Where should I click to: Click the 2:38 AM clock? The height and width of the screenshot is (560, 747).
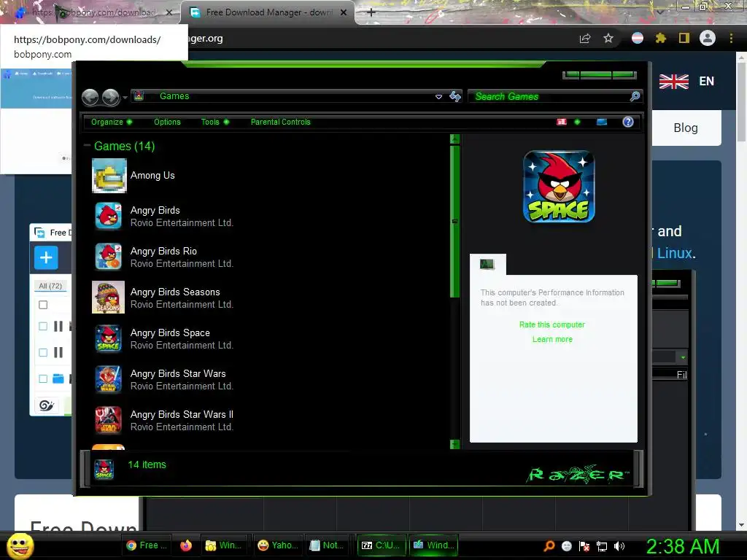(x=683, y=546)
